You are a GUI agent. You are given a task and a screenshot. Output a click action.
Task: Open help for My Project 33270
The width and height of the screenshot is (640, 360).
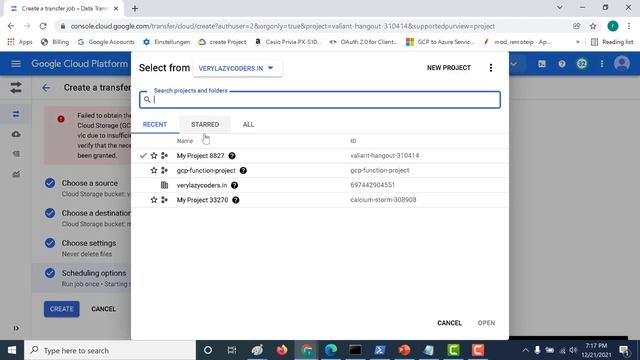pyautogui.click(x=236, y=200)
